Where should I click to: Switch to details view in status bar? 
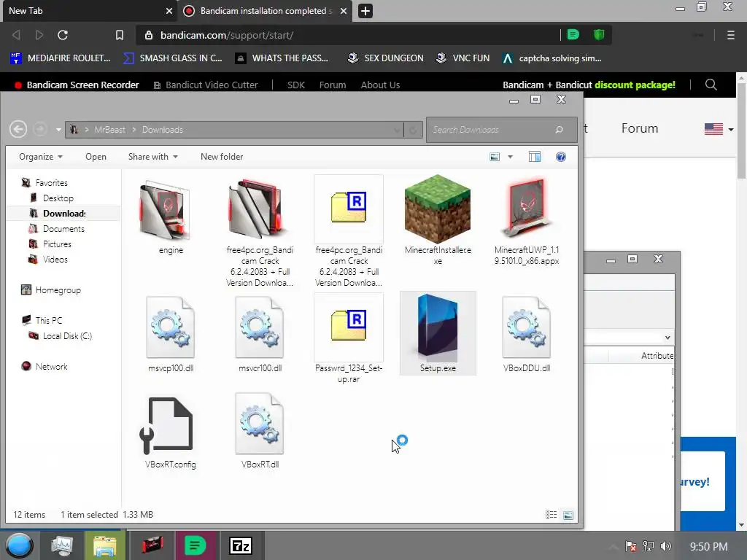pos(551,515)
